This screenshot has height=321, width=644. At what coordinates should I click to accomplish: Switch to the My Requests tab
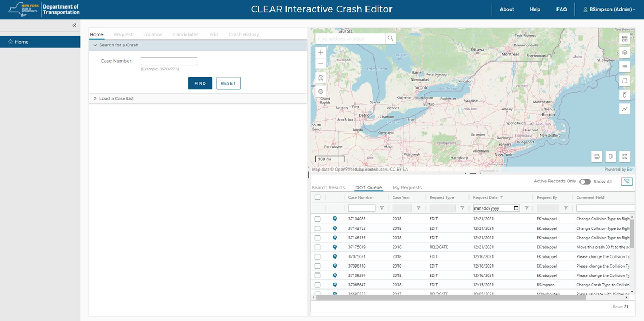click(x=407, y=188)
